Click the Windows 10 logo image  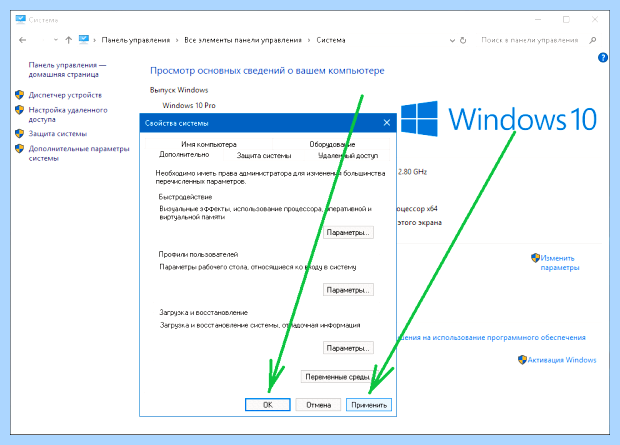499,119
